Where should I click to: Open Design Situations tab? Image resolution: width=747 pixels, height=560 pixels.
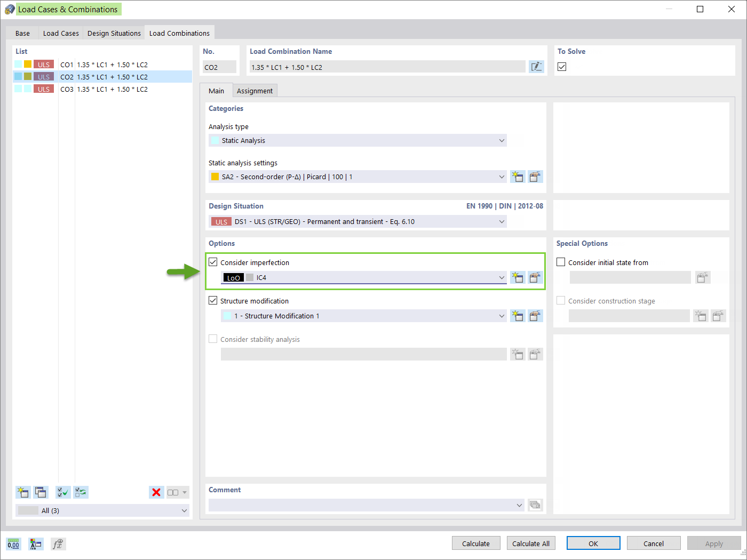pos(114,33)
